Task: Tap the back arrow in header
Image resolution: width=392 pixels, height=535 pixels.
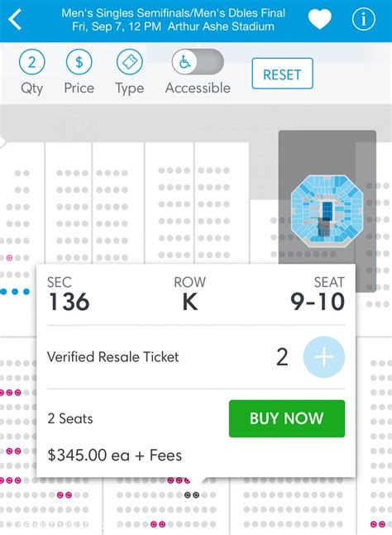Action: 16,20
